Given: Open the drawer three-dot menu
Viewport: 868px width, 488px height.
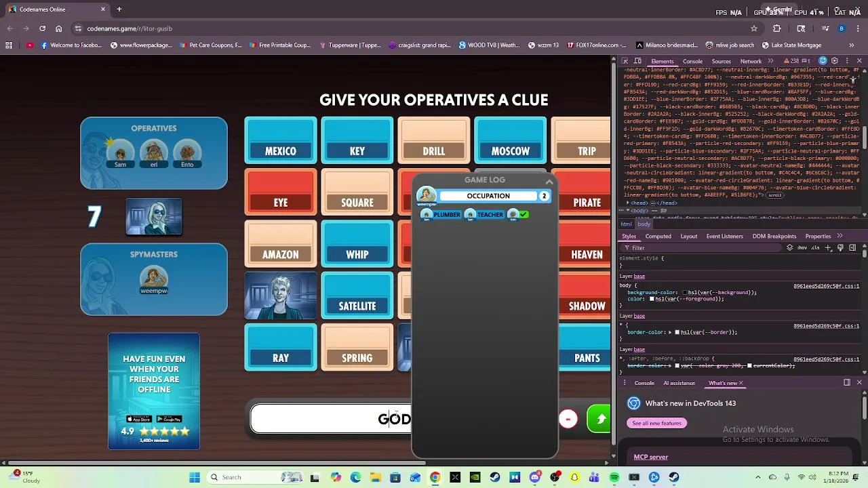Looking at the screenshot, I should click(623, 383).
